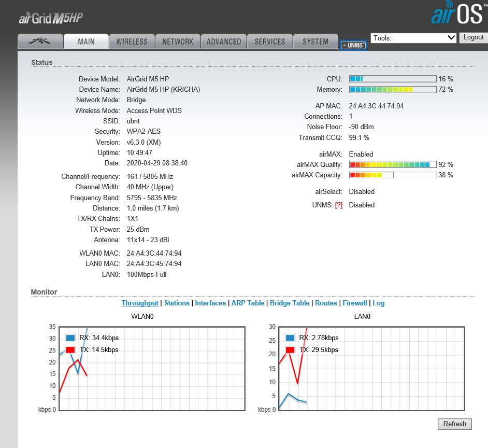
Task: Open the Firewall monitor link
Action: coord(355,303)
